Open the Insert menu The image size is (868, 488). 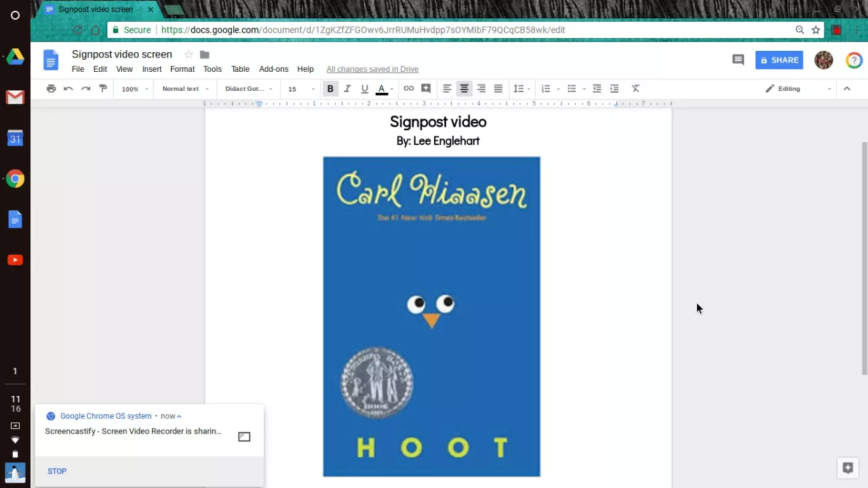click(x=152, y=69)
